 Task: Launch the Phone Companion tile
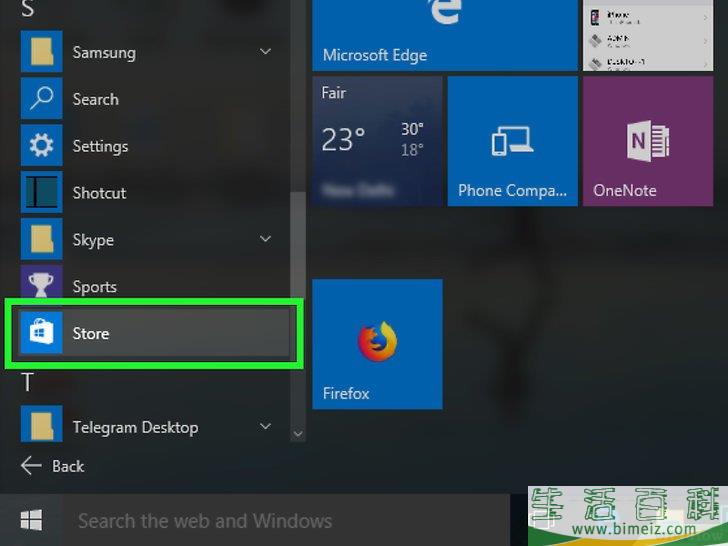[513, 141]
